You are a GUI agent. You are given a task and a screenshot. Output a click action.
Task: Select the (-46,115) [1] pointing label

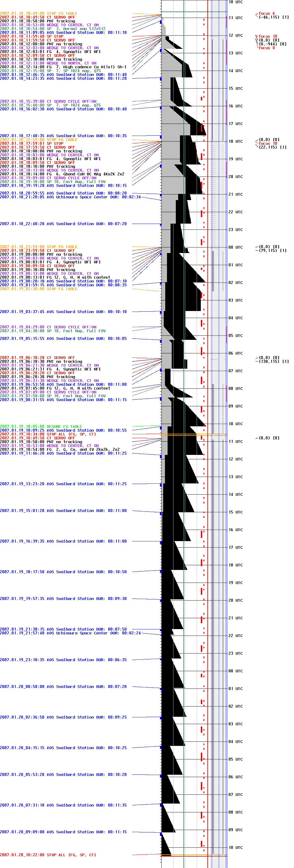coord(273,17)
